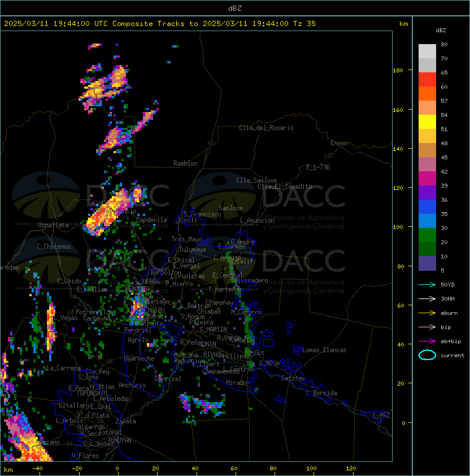Pick the light blue 30-35 dBZ swatch
The width and height of the screenshot is (470, 476).
point(427,221)
